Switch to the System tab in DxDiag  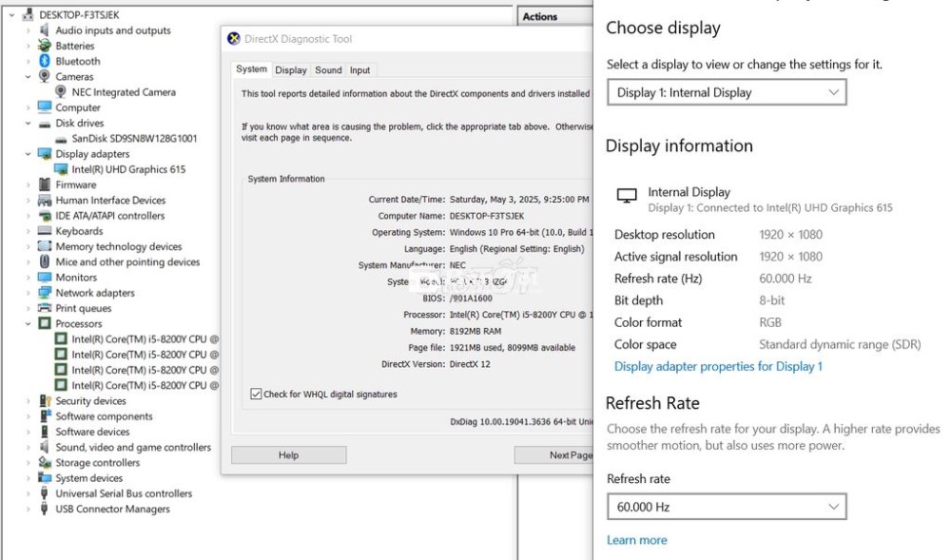pyautogui.click(x=251, y=69)
